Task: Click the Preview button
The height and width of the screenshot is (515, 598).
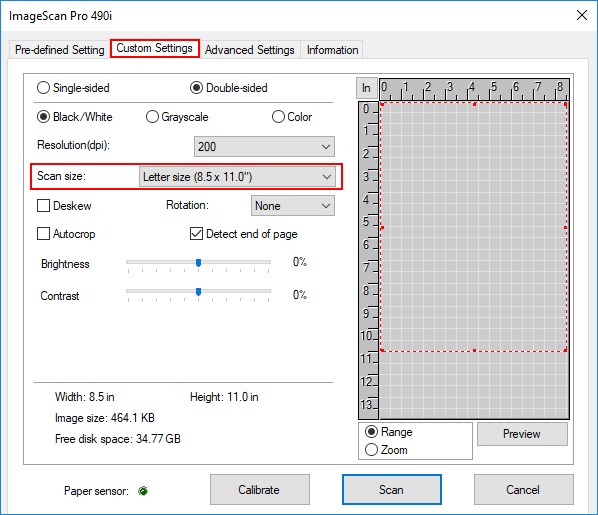Action: point(522,434)
